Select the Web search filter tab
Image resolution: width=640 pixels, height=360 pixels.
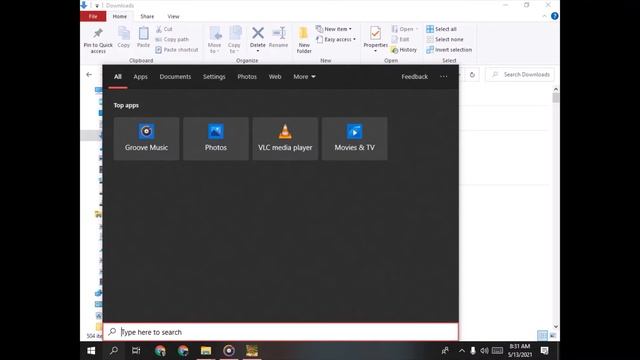(275, 77)
